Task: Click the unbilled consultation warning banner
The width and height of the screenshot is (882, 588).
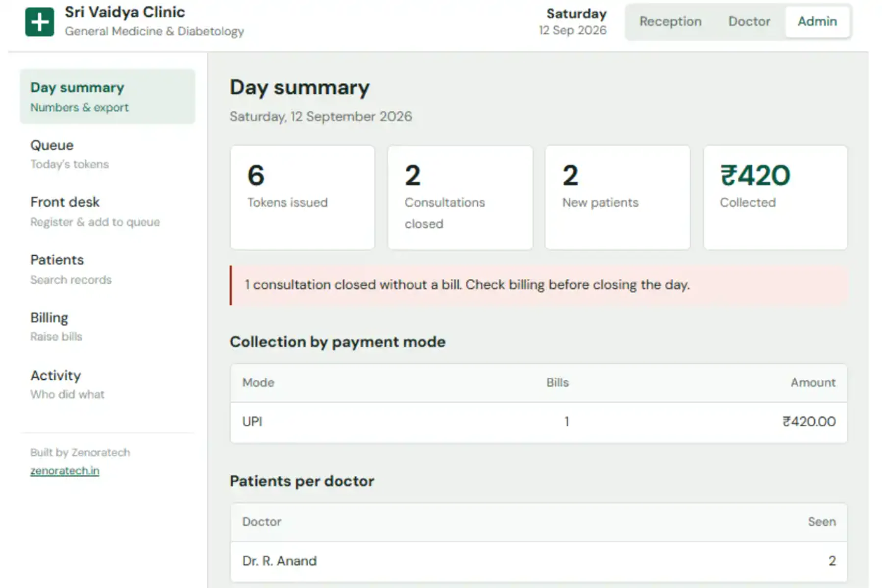Action: 539,285
